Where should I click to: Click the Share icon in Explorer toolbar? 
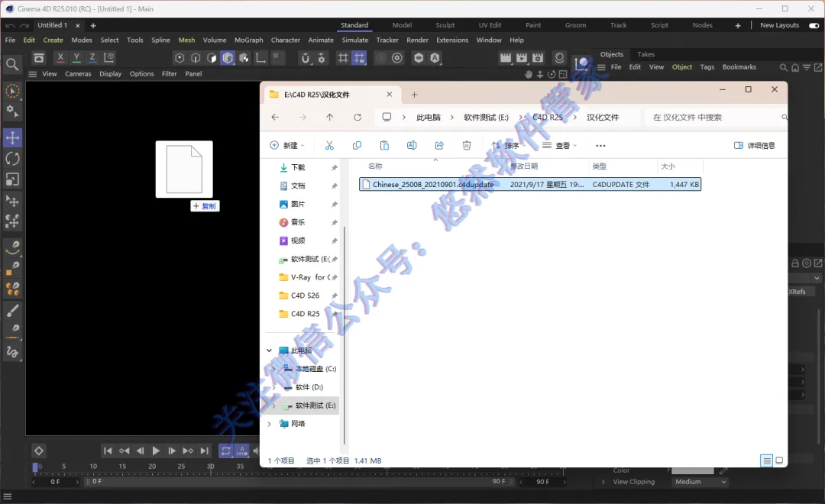pos(439,145)
